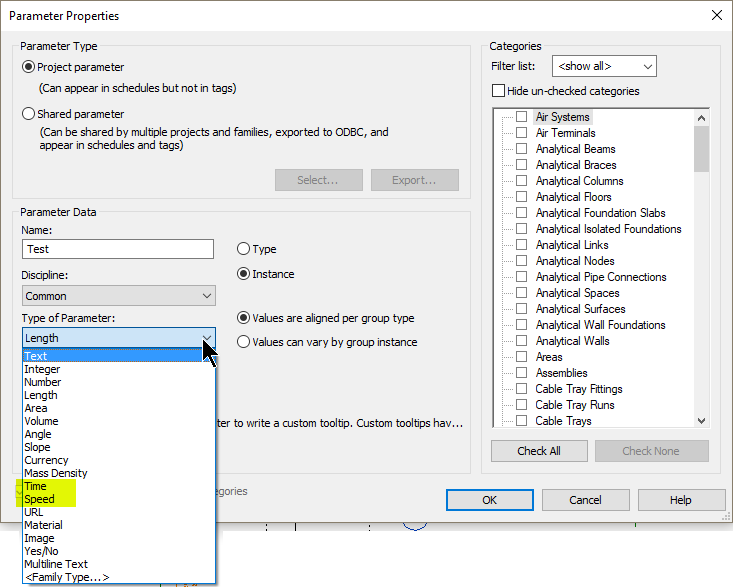Screen dimensions: 733x587
Task: Select Mass Density from parameter list
Action: tap(119, 473)
